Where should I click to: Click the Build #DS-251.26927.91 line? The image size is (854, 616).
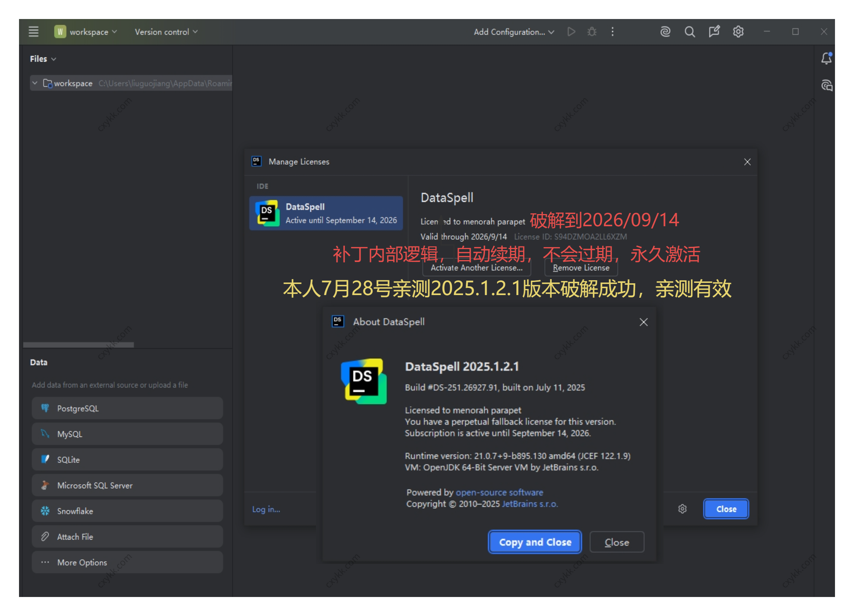coord(495,387)
